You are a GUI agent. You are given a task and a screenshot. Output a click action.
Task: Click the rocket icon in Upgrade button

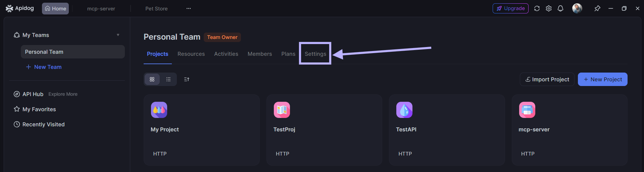coord(499,8)
